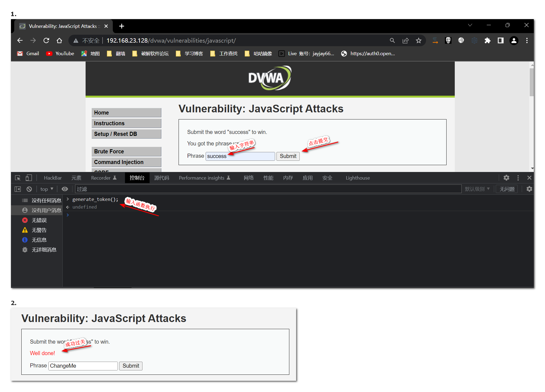545x392 pixels.
Task: Open DevTools settings gear icon
Action: (506, 178)
